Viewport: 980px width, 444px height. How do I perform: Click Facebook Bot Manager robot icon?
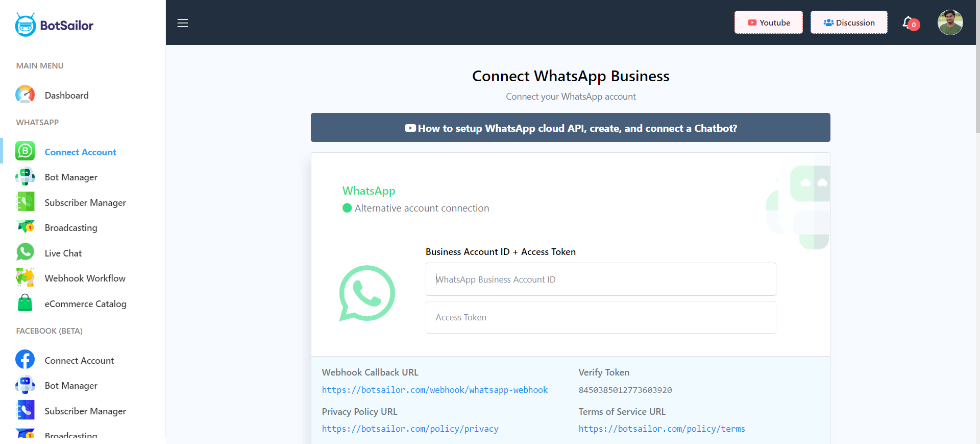pos(25,385)
